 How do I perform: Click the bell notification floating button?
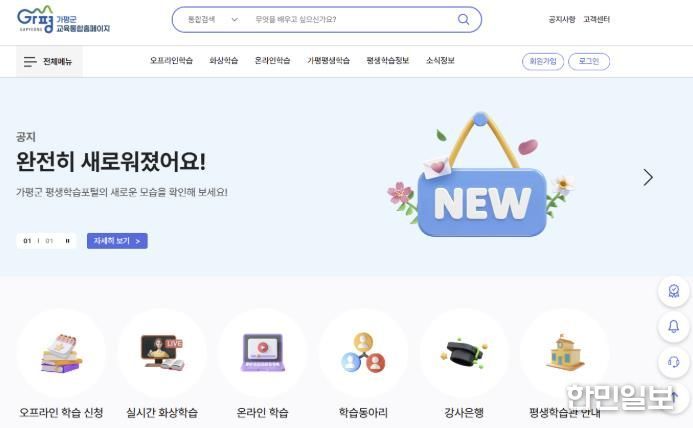tap(674, 327)
